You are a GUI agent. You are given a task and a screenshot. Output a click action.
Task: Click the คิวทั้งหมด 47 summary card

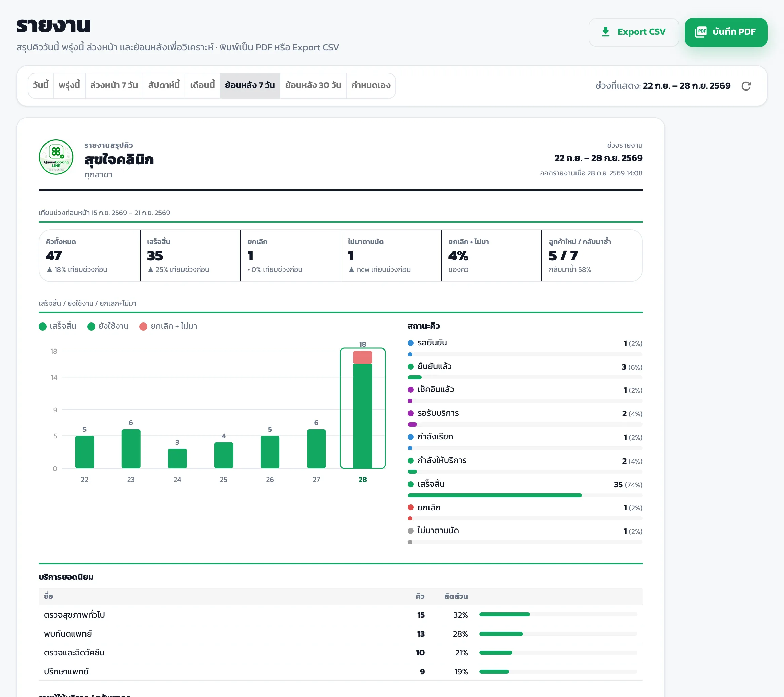pos(89,256)
